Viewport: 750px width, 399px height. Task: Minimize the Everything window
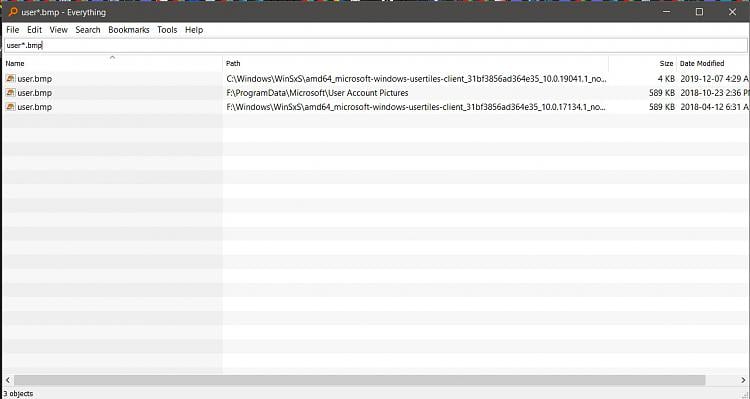666,12
